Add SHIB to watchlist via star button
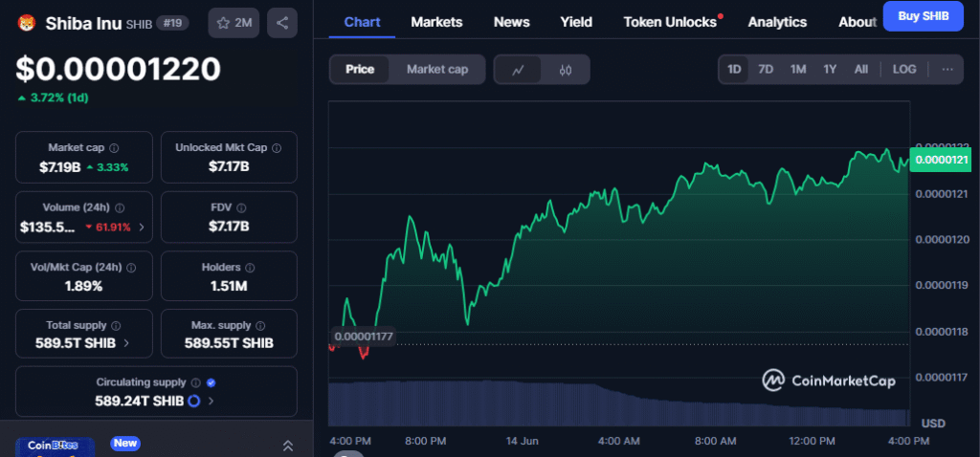This screenshot has height=457, width=980. [x=234, y=23]
